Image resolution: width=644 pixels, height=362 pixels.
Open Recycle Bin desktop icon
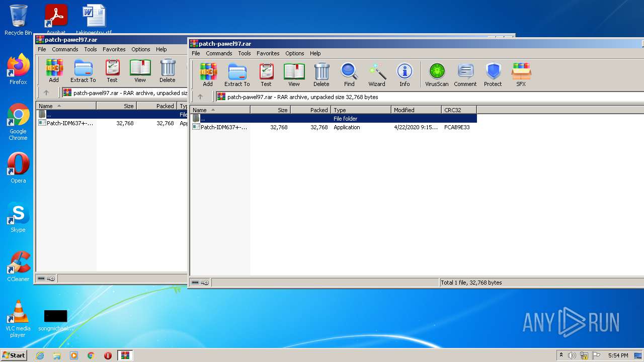click(x=18, y=20)
